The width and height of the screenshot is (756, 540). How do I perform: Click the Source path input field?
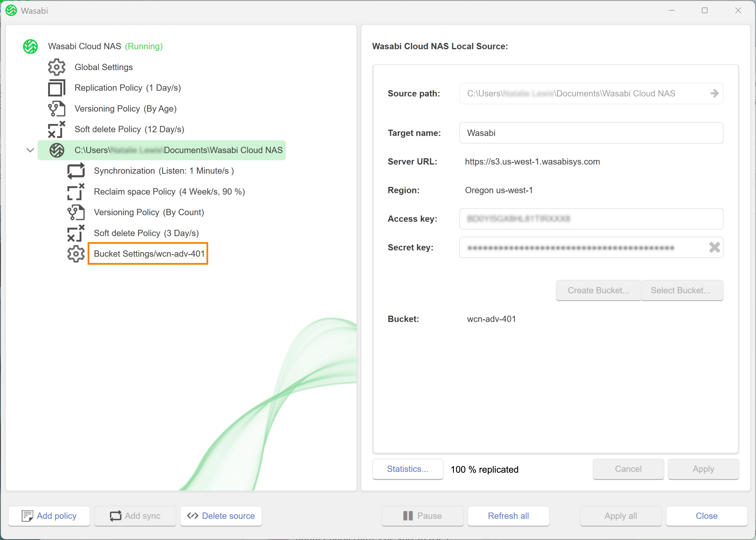591,93
